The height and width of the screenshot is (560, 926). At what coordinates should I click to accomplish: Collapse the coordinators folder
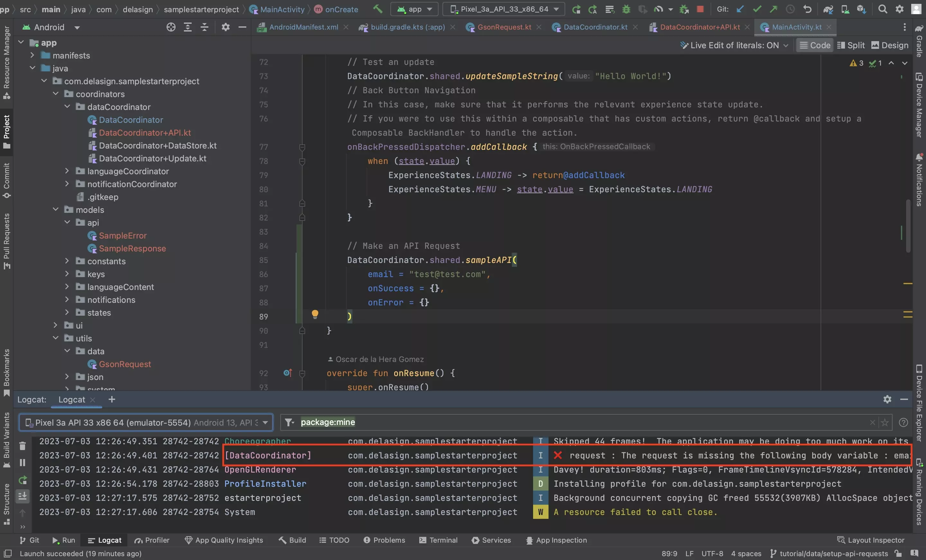click(x=56, y=94)
